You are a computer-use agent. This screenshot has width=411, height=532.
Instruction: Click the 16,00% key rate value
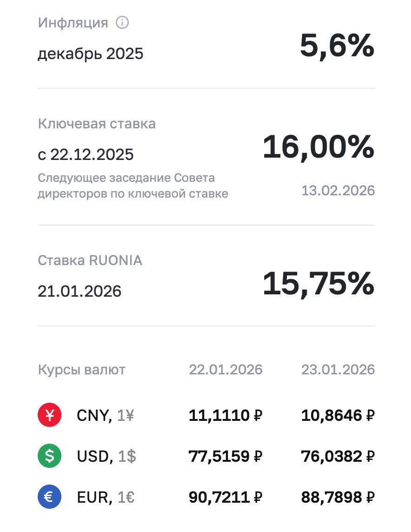[318, 147]
